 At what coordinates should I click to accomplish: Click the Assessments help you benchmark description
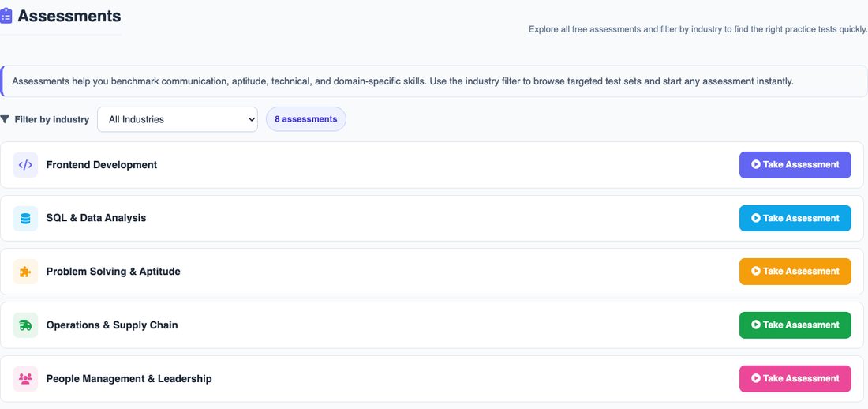[402, 81]
